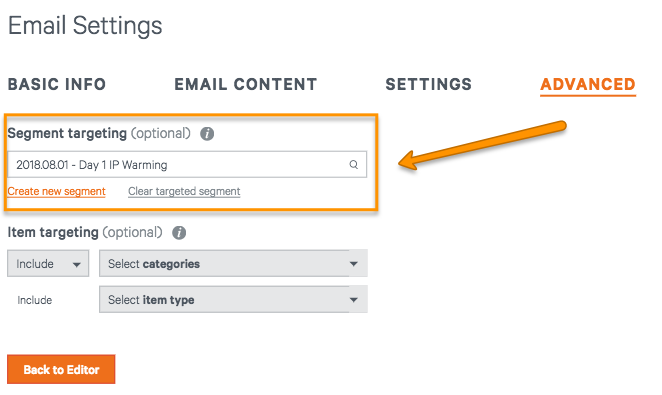Viewport: 662px width, 395px height.
Task: Select the Advanced tab
Action: click(x=588, y=85)
